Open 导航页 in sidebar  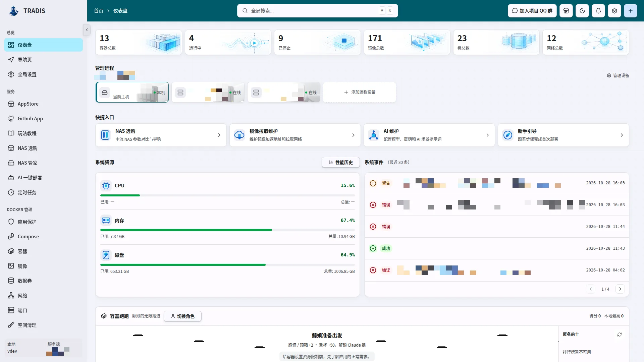click(x=43, y=60)
